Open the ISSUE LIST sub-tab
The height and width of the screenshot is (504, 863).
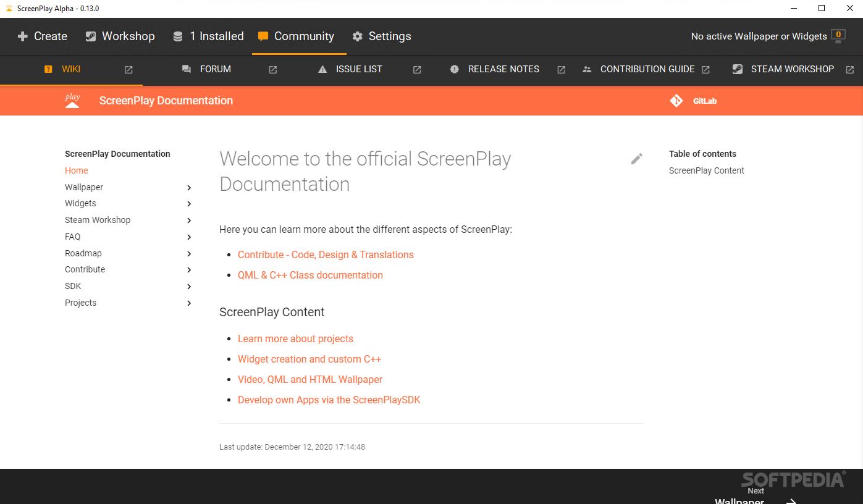(x=359, y=69)
